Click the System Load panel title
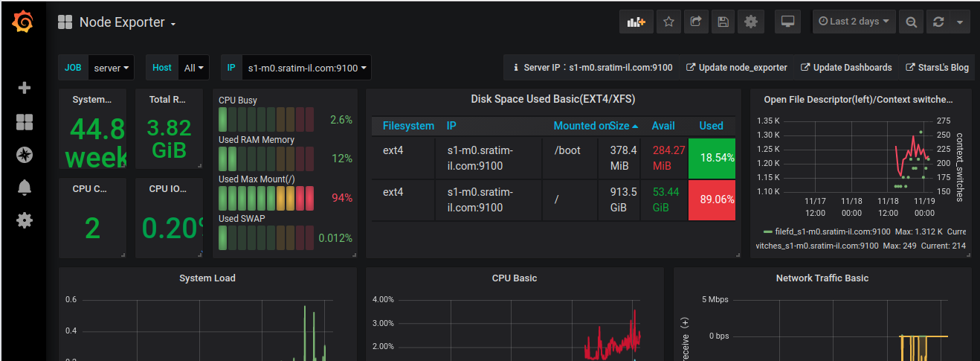 (x=207, y=278)
